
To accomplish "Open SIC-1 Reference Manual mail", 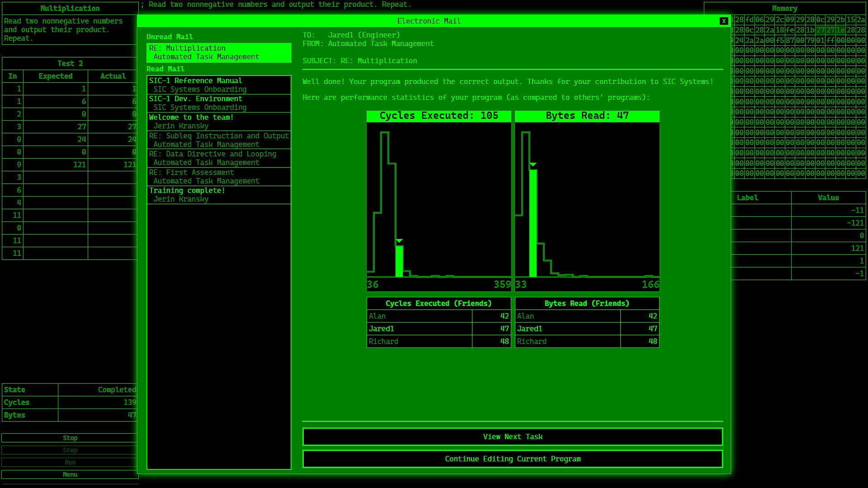I will click(x=219, y=85).
